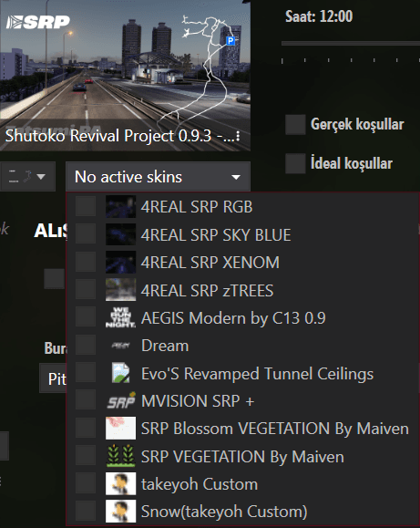The width and height of the screenshot is (420, 528).
Task: Check the 4REAL SRP XENOM skin box
Action: click(x=86, y=262)
